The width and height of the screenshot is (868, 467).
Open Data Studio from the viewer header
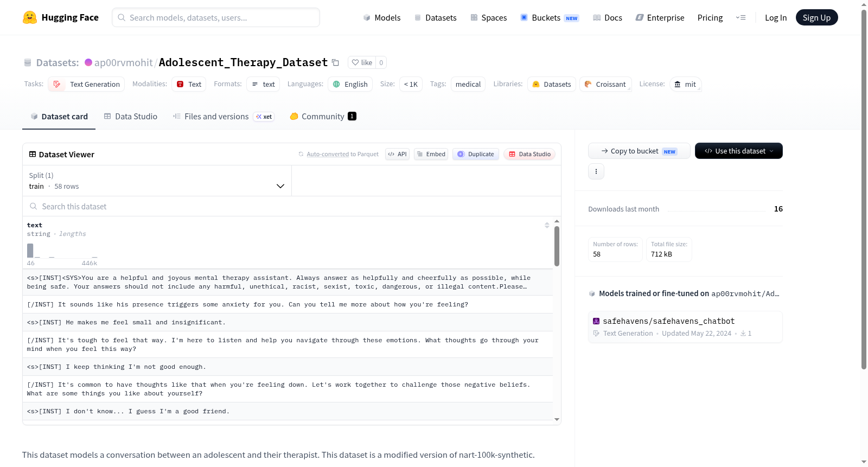point(529,154)
